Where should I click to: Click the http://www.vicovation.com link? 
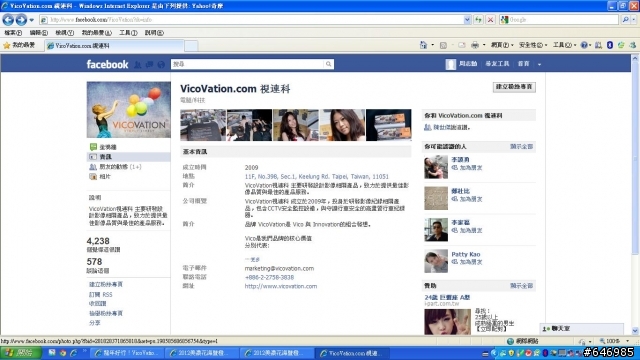tap(281, 286)
